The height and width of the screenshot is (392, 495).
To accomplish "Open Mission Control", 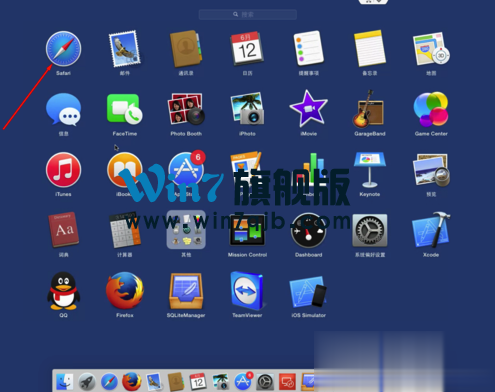I will pyautogui.click(x=247, y=230).
